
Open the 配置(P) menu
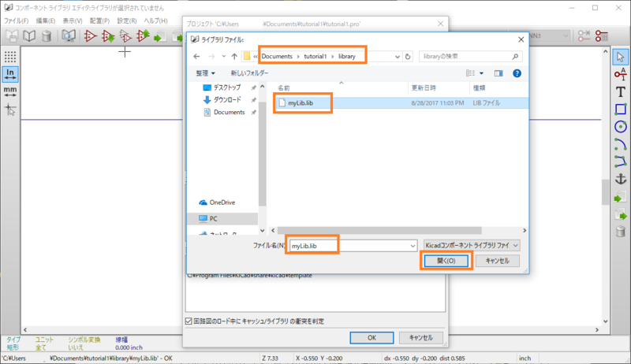point(99,20)
